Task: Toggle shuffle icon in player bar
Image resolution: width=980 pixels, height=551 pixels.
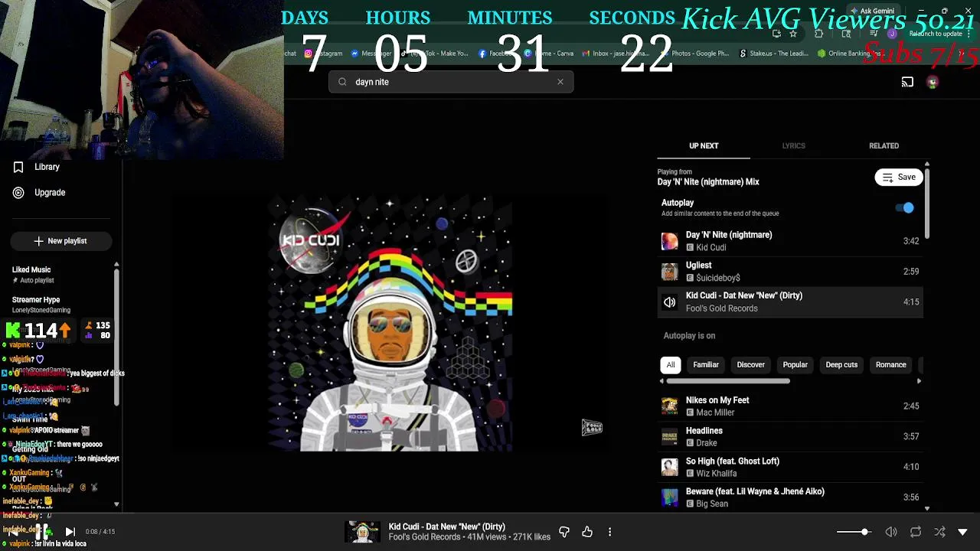Action: [939, 532]
